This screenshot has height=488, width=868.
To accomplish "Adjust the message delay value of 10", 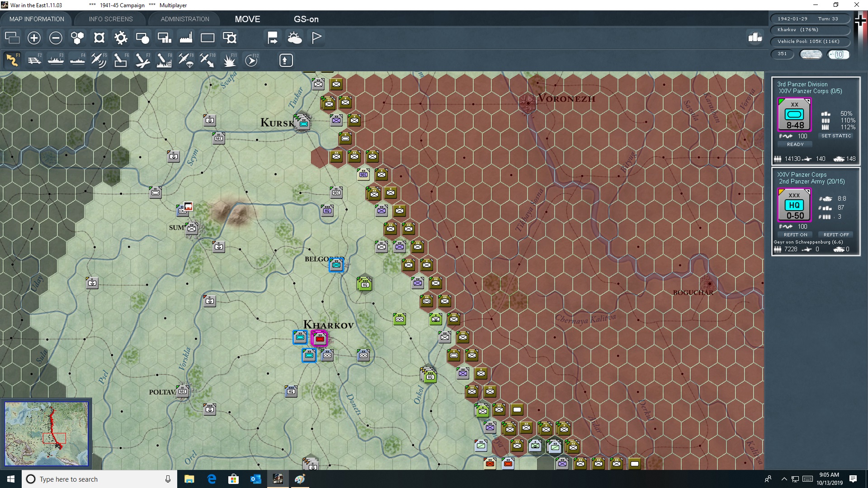I will click(x=839, y=54).
